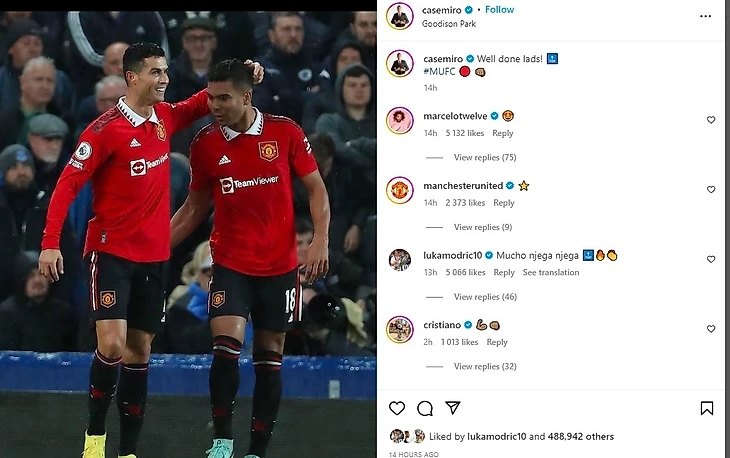Viewport: 730px width, 458px height.
Task: Open casemiro's profile picture in header
Action: click(399, 16)
